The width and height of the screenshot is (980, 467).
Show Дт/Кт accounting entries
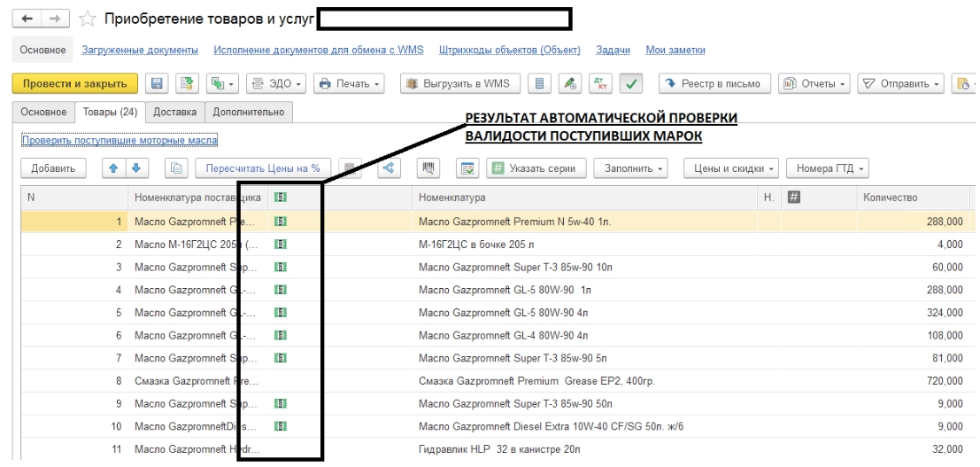click(x=600, y=83)
